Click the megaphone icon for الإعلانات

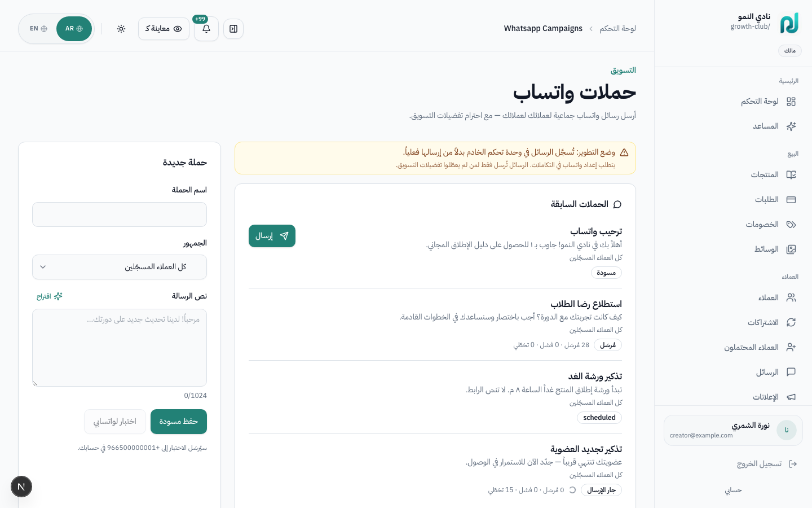791,397
